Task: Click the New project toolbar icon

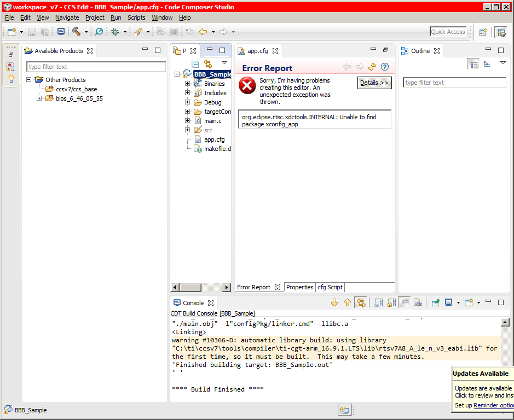Action: pyautogui.click(x=12, y=32)
